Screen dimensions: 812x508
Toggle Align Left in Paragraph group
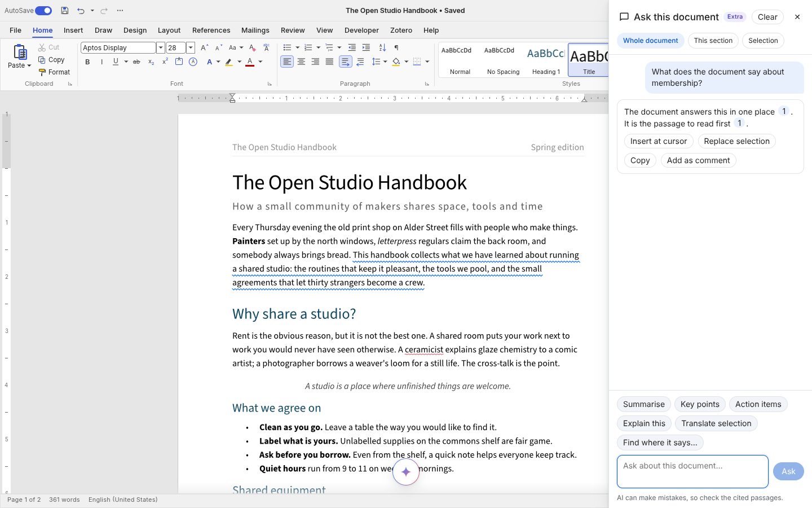tap(287, 62)
